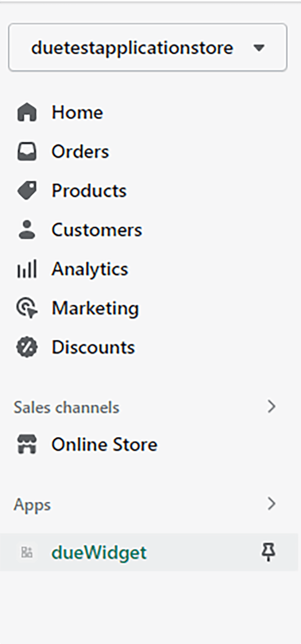Click the Online Store storefront icon
Screen dimensions: 301x644
click(x=27, y=444)
